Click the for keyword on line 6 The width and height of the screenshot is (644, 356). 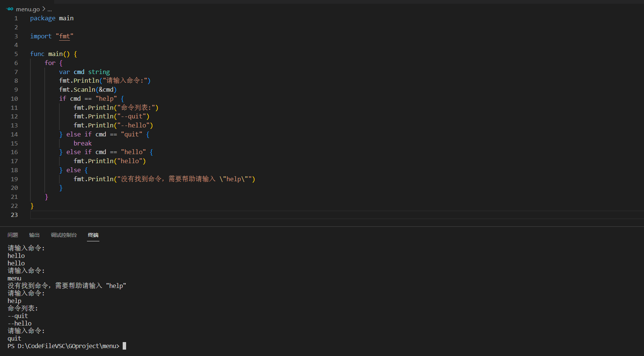click(50, 63)
